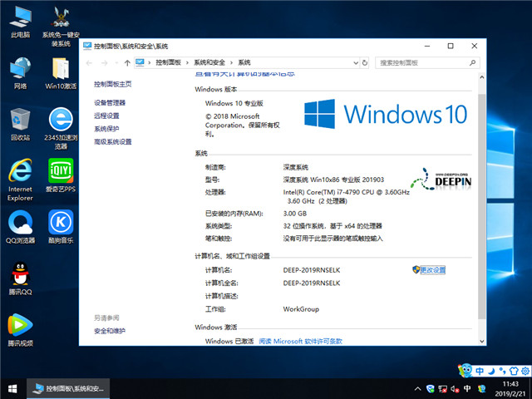
Task: Select the 2345加速浏览器 desktop icon
Action: pos(61,128)
